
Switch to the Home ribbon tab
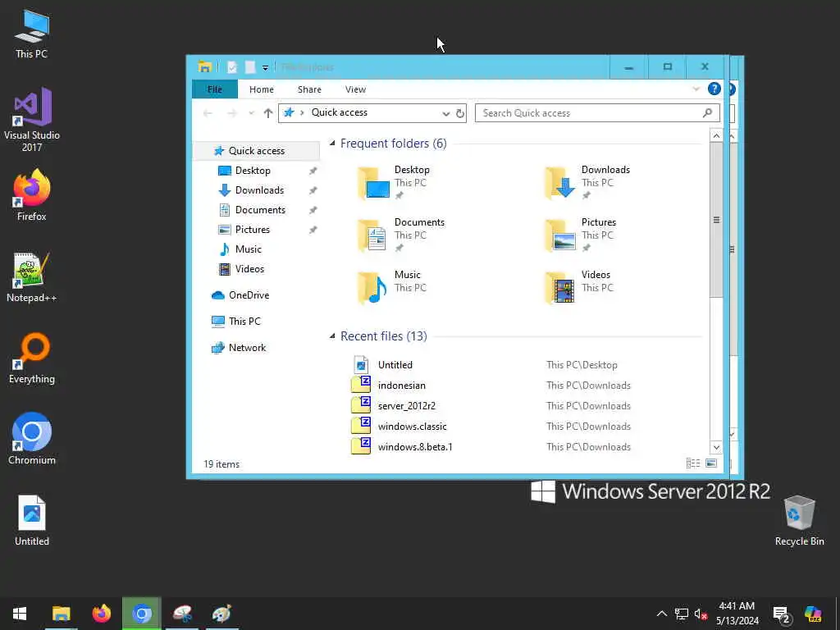pyautogui.click(x=262, y=89)
